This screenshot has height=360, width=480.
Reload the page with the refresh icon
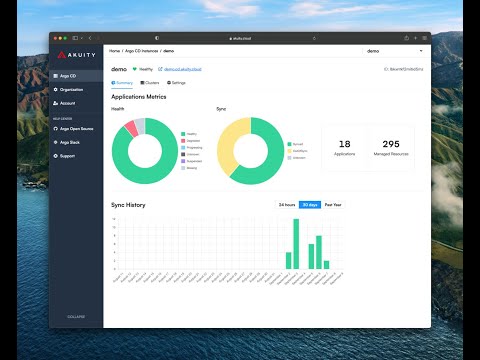click(x=314, y=38)
